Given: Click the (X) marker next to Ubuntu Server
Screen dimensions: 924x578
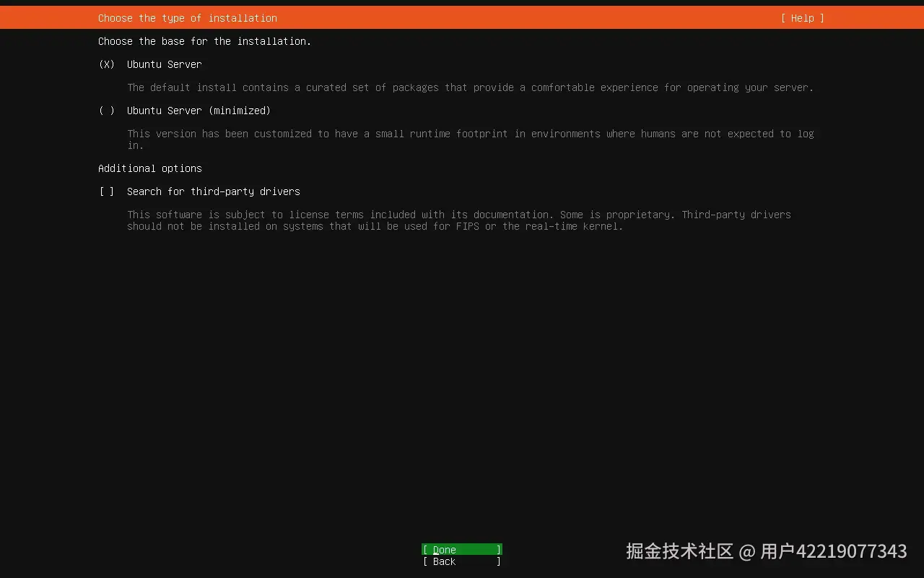Looking at the screenshot, I should point(106,64).
